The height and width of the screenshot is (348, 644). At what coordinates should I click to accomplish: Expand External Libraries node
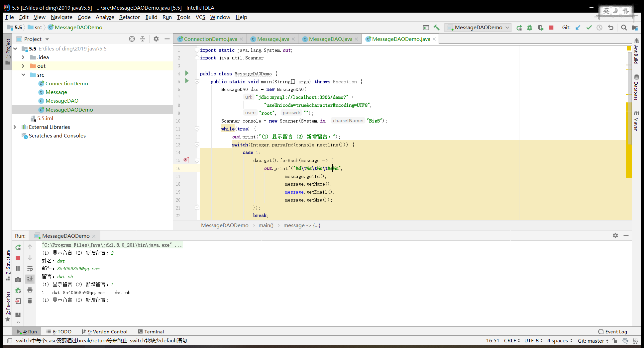(15, 127)
